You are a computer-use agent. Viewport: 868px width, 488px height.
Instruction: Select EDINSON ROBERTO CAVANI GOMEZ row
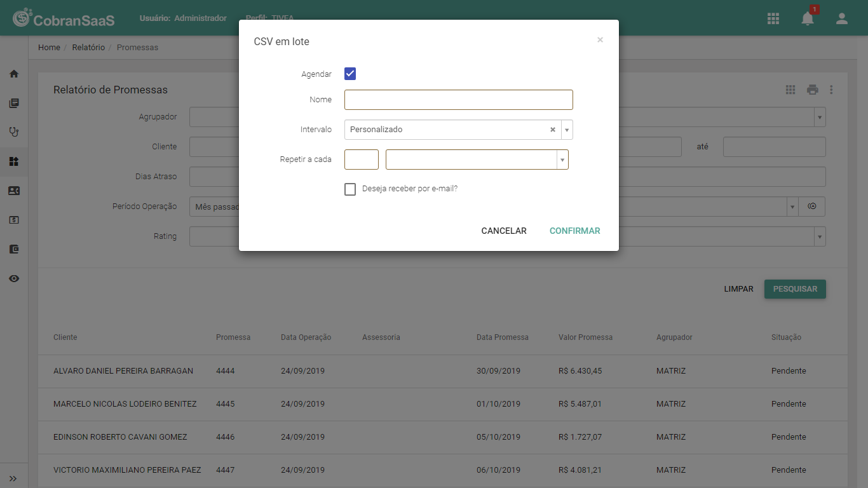(443, 437)
